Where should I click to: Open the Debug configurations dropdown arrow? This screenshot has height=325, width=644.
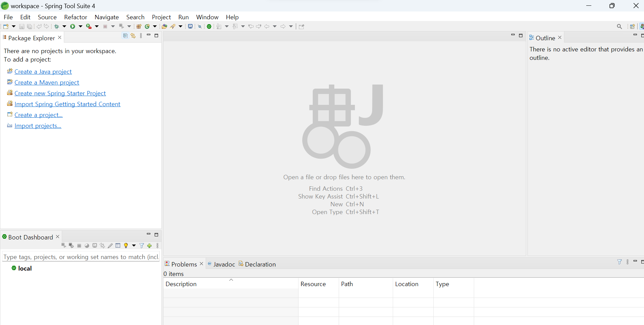click(64, 26)
